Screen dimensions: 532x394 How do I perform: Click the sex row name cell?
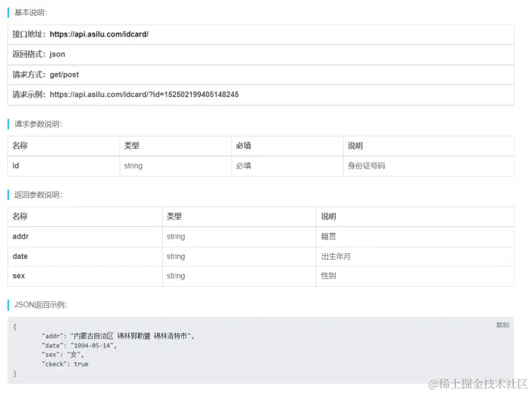click(x=85, y=276)
